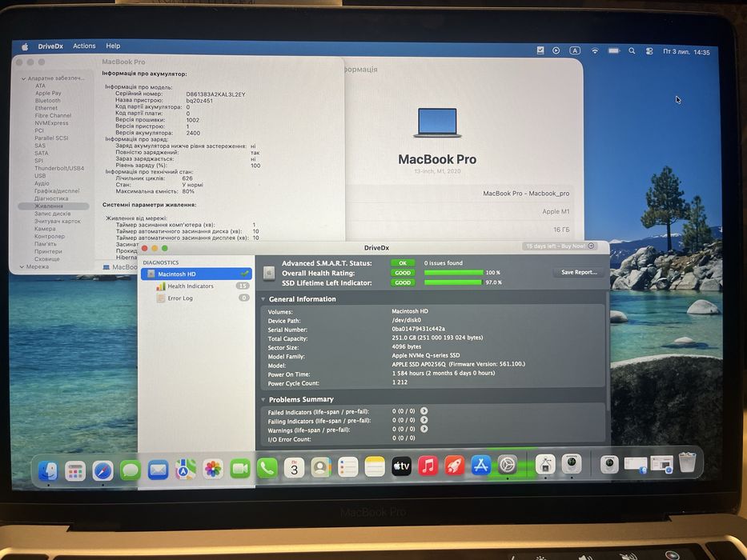Open System Preferences gear in Dock
This screenshot has height=560, width=747.
[x=508, y=464]
